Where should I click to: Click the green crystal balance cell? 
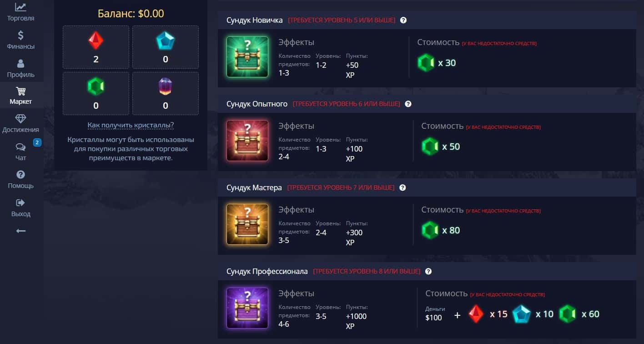96,93
